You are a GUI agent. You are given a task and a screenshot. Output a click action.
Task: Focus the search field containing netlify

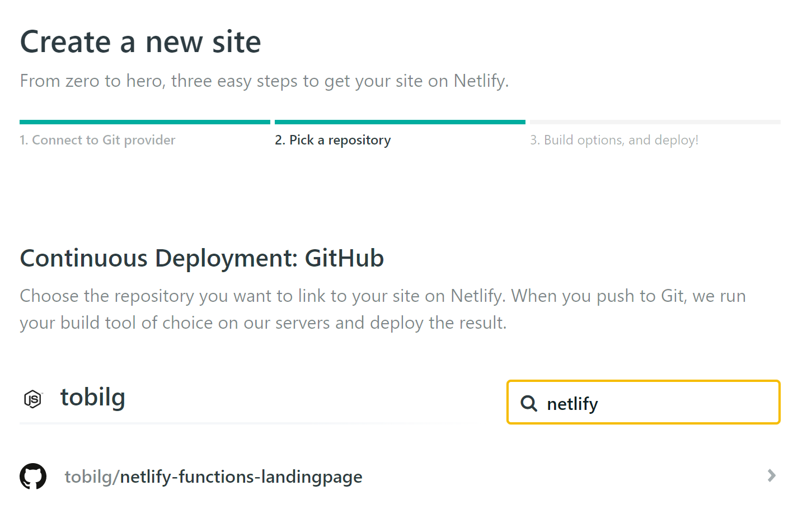tap(655, 403)
